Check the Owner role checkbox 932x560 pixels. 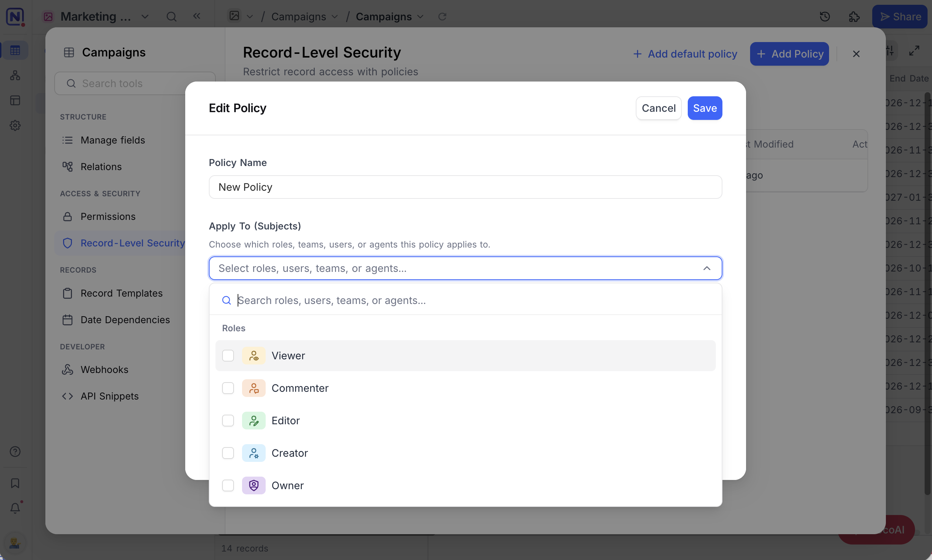click(228, 485)
